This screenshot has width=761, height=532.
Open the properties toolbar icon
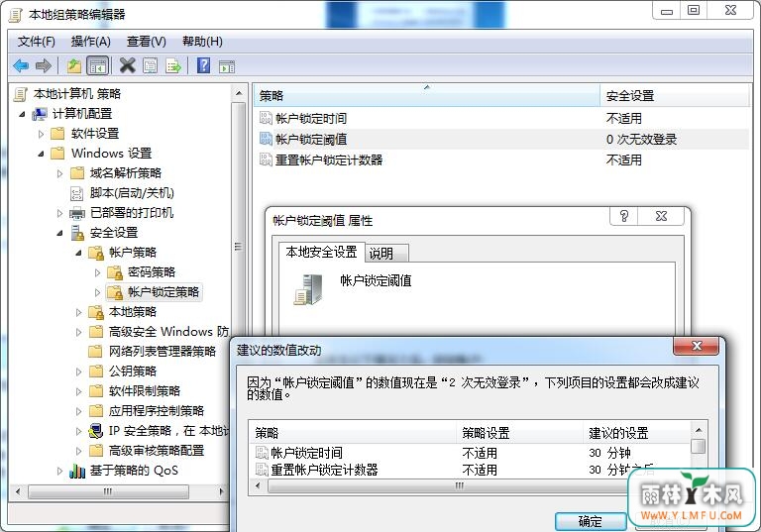pyautogui.click(x=151, y=65)
